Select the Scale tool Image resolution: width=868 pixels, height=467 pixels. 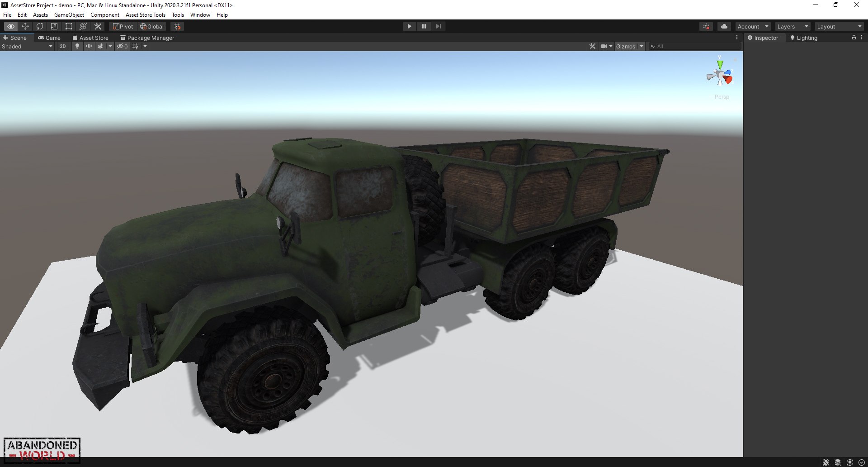point(54,26)
